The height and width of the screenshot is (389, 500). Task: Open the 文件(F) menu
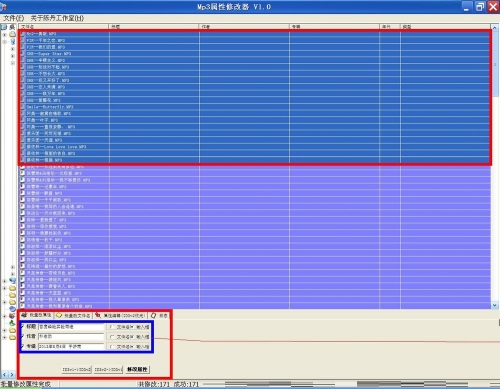pyautogui.click(x=14, y=18)
